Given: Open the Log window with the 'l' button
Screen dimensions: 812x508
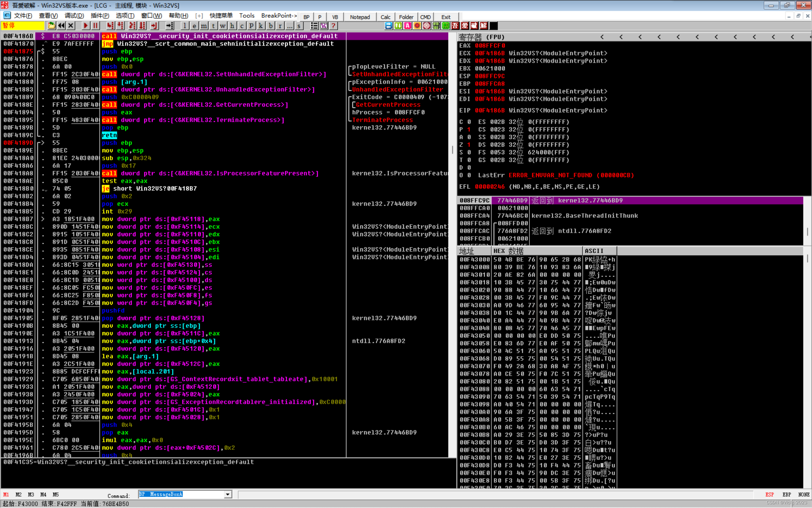Looking at the screenshot, I should (185, 25).
